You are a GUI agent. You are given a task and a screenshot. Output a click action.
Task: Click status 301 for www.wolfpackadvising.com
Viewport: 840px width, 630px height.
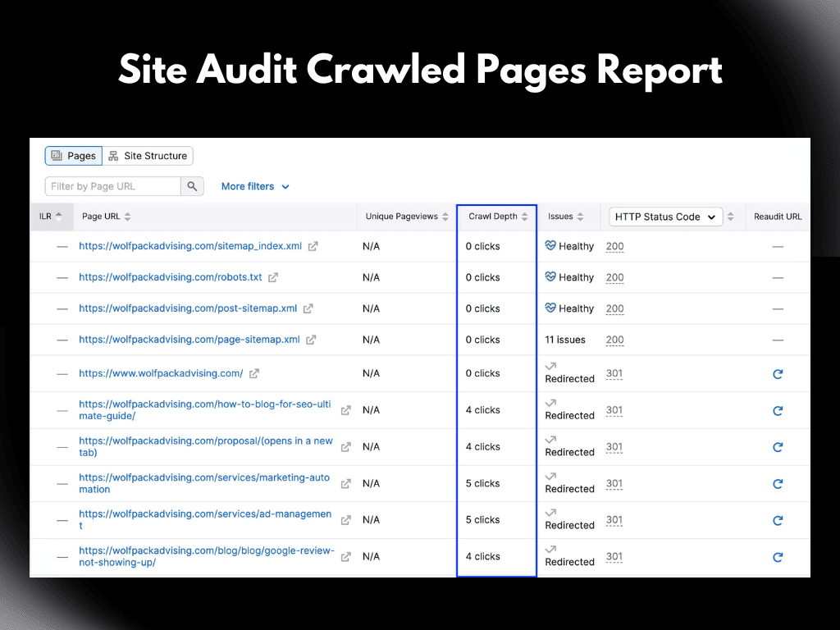(614, 373)
